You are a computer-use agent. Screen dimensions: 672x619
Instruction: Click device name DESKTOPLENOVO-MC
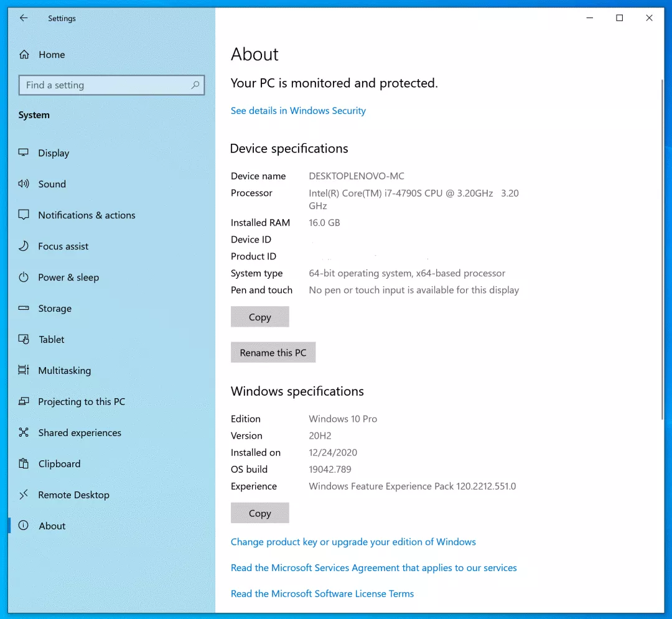click(357, 176)
